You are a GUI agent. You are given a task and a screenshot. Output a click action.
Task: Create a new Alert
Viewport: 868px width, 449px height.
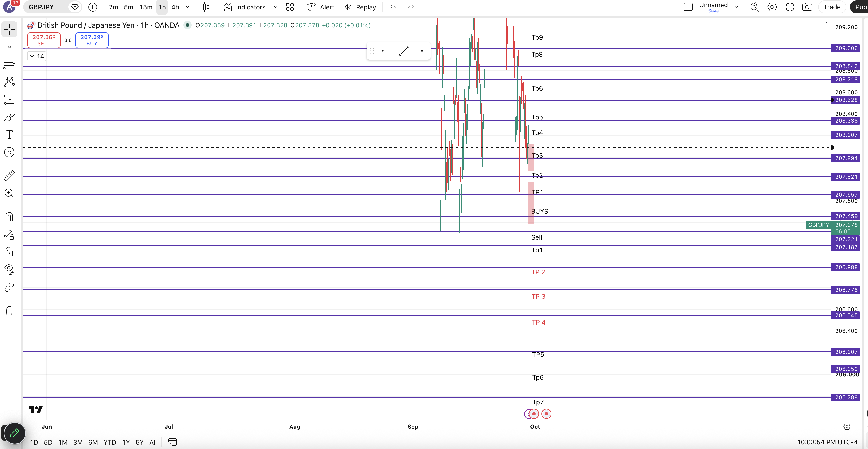pyautogui.click(x=320, y=7)
